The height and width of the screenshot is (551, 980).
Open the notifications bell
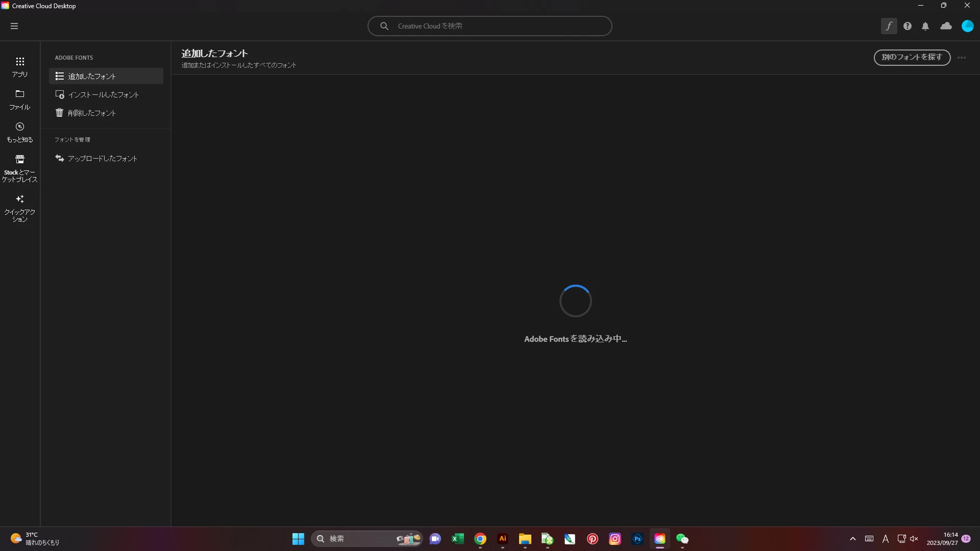(x=925, y=26)
